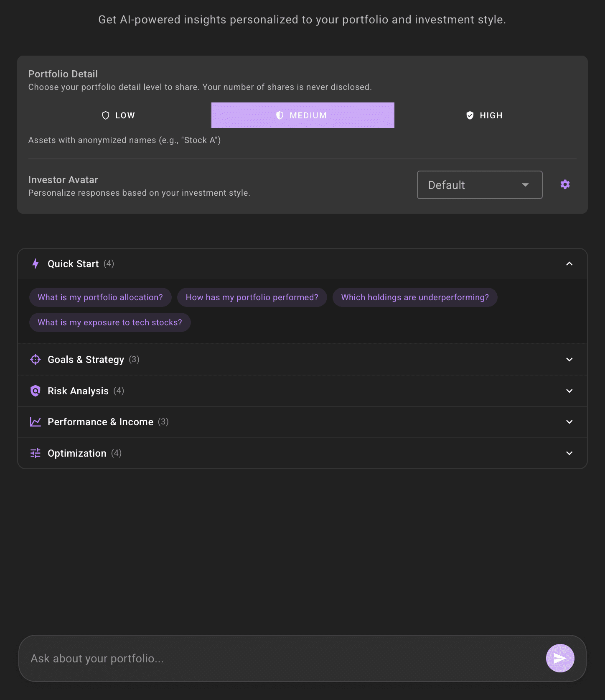This screenshot has height=700, width=605.
Task: Select the High portfolio detail level
Action: pyautogui.click(x=485, y=115)
